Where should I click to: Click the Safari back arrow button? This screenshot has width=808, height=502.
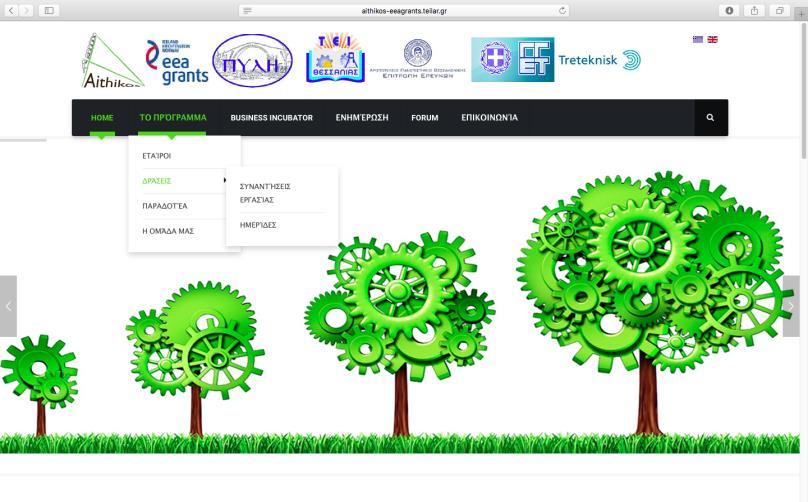coord(11,10)
